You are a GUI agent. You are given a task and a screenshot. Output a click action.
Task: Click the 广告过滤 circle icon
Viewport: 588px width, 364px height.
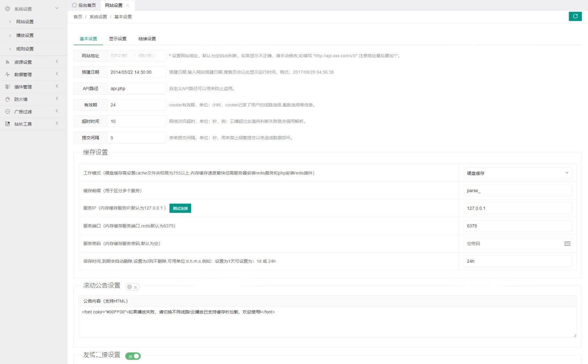tap(8, 111)
